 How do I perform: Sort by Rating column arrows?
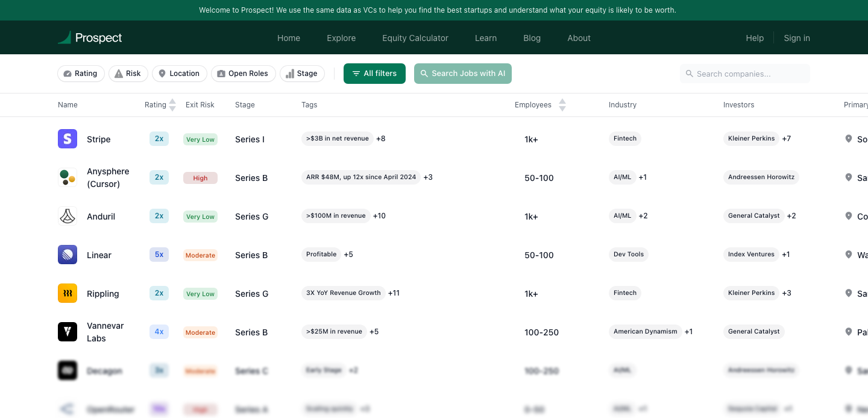click(172, 105)
